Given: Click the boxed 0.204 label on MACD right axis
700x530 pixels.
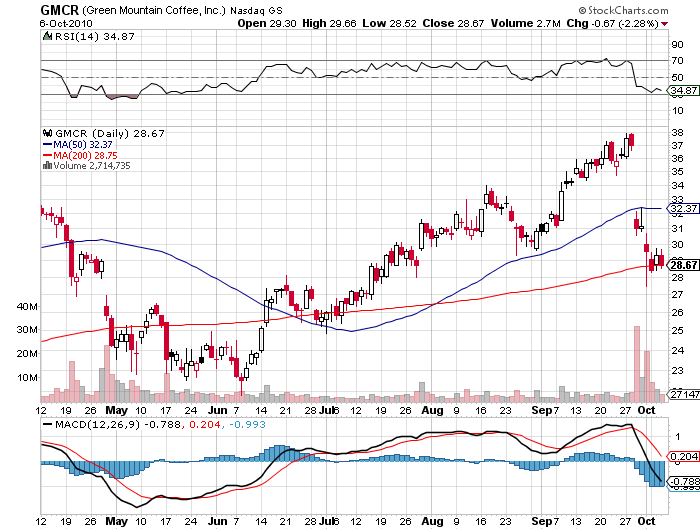Looking at the screenshot, I should tap(683, 456).
